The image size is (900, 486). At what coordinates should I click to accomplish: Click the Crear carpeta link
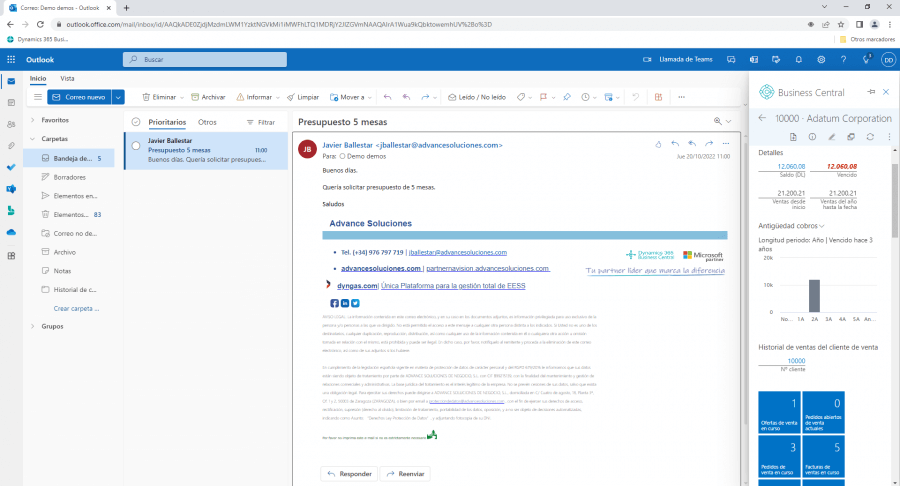[x=75, y=308]
